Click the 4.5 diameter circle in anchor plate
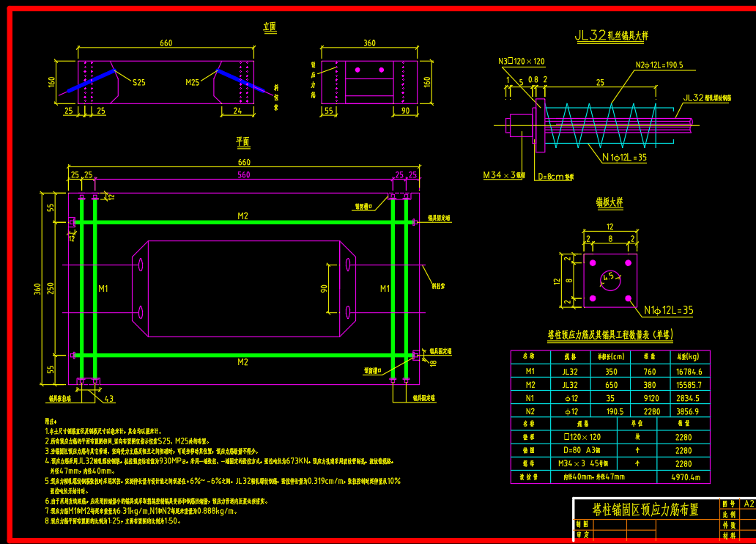Viewport: 756px width, 544px height. pyautogui.click(x=609, y=276)
